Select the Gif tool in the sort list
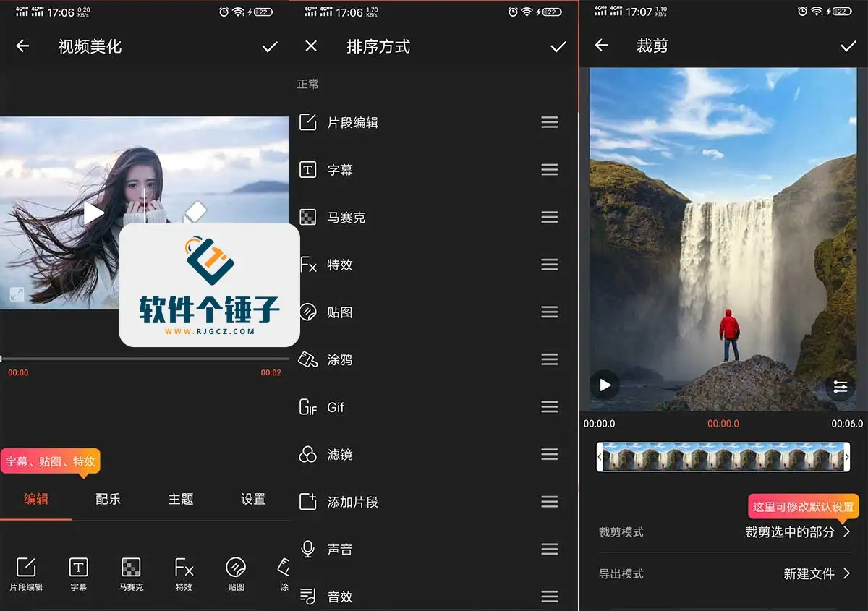This screenshot has width=868, height=611. coord(334,406)
